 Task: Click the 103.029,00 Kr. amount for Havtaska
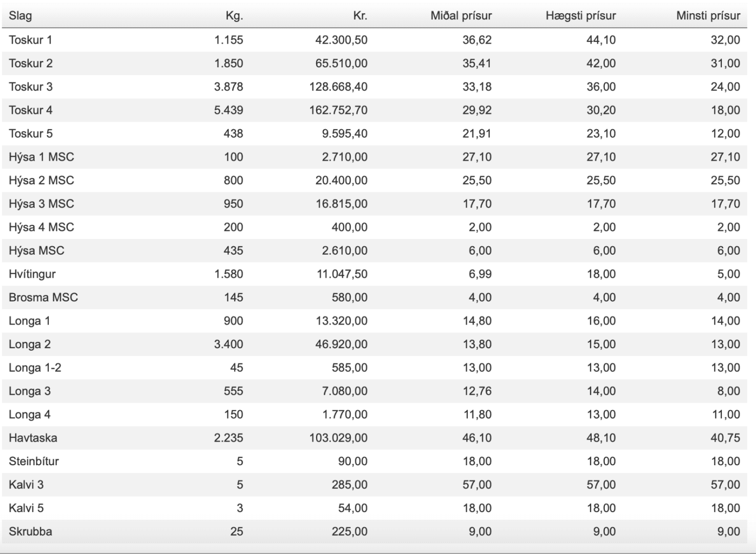pos(339,438)
